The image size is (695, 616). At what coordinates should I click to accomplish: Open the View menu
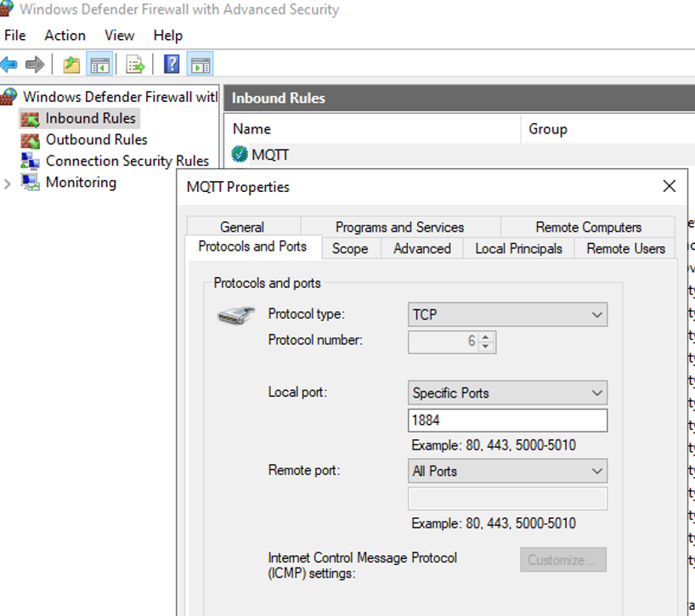click(119, 36)
